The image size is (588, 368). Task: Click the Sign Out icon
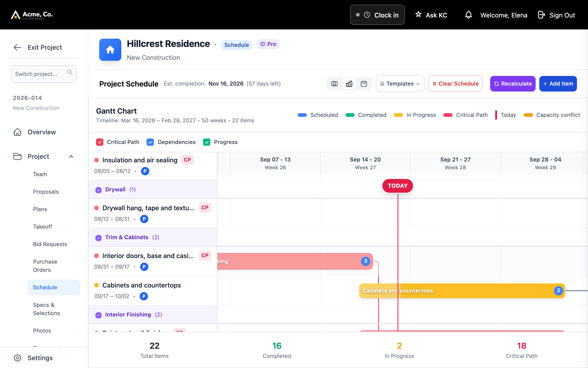coord(541,15)
